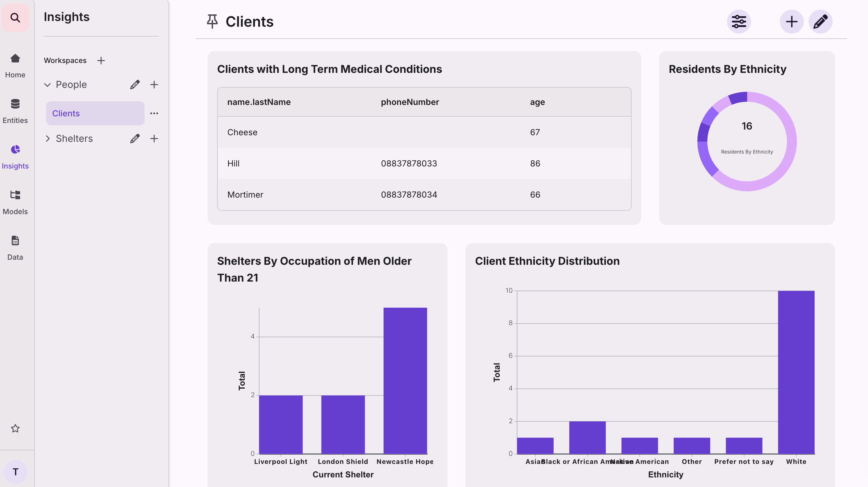Click the Residents By Ethnicity donut chart
The image size is (868, 487).
[747, 141]
